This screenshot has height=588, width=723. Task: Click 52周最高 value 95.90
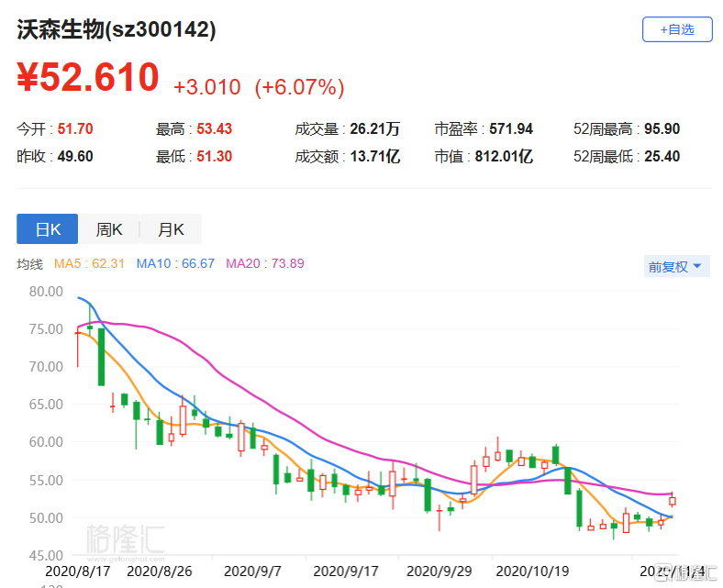pyautogui.click(x=662, y=128)
